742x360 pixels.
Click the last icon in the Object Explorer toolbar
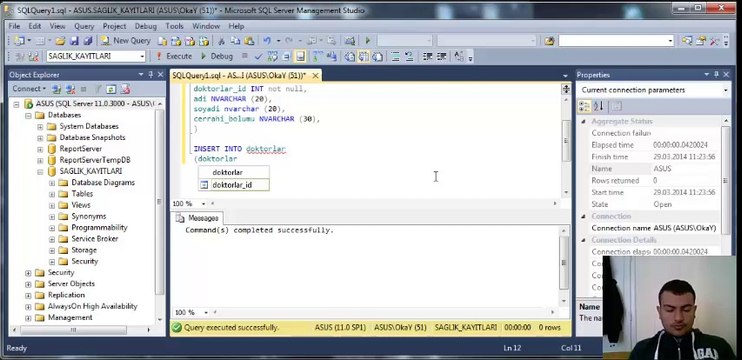pos(125,89)
